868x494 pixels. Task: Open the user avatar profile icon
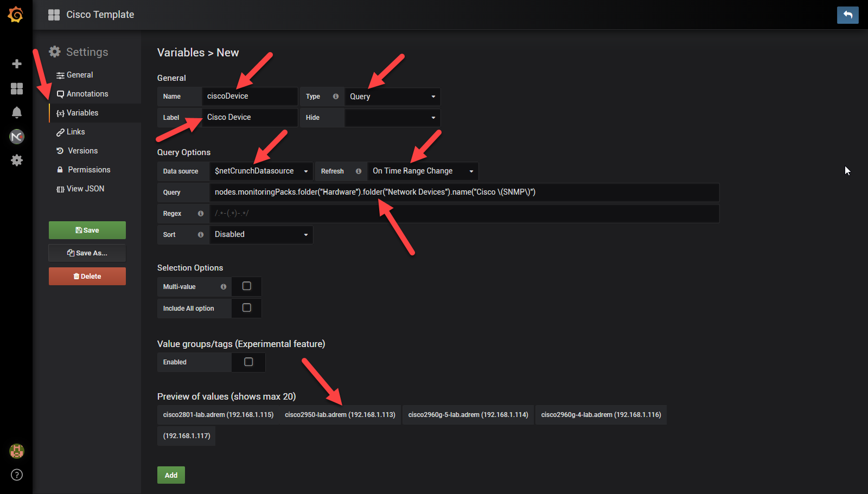pos(17,451)
